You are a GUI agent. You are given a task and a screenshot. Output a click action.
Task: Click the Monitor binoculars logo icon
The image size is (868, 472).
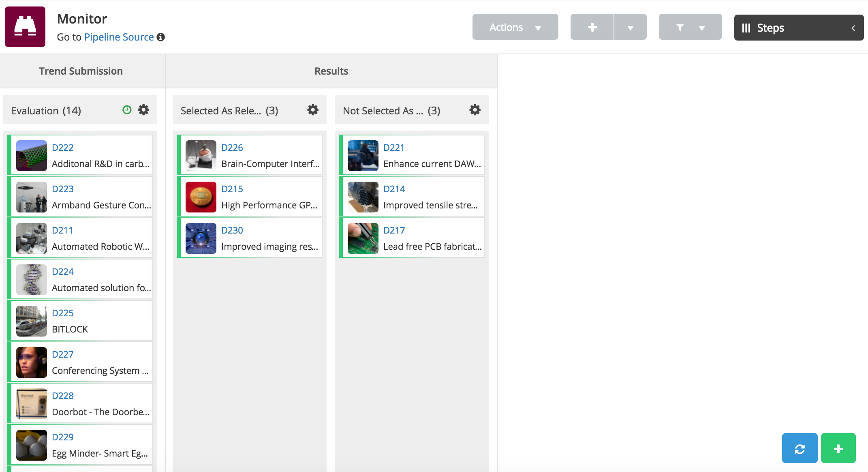(x=25, y=27)
